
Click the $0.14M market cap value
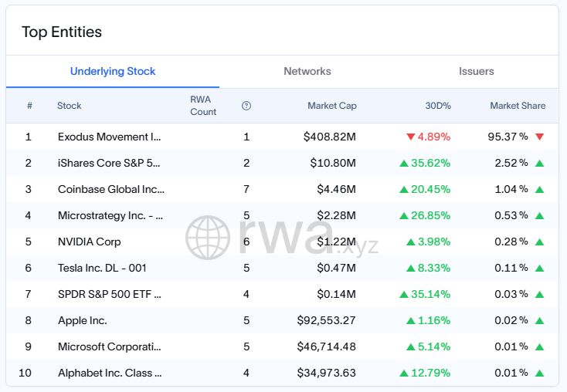(x=336, y=294)
